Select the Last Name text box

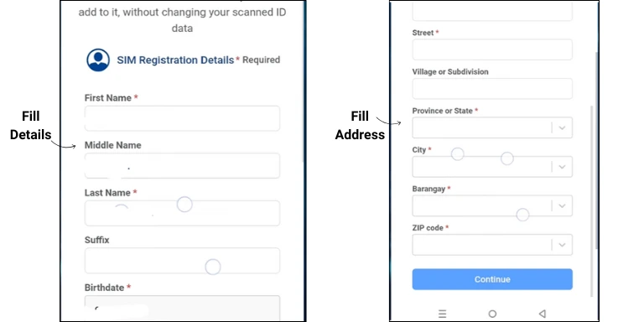pyautogui.click(x=182, y=213)
